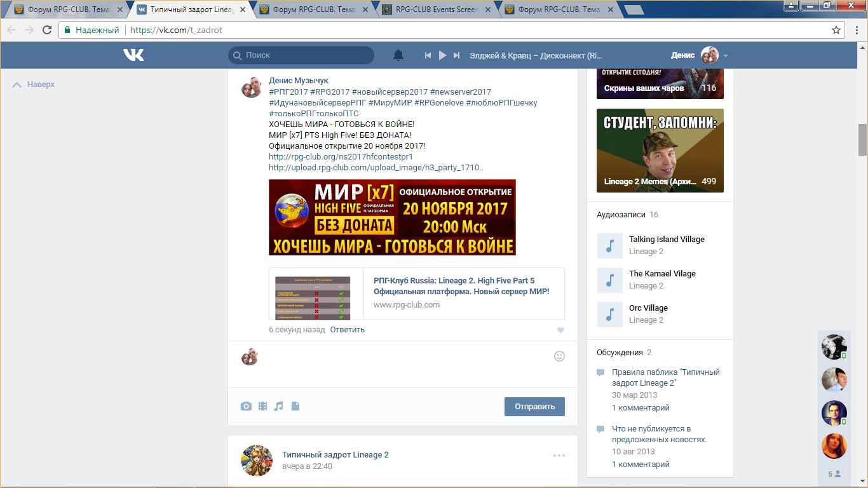Switch to first Форум RPG-CLUB browser tab
Image resolution: width=868 pixels, height=488 pixels.
tap(67, 10)
